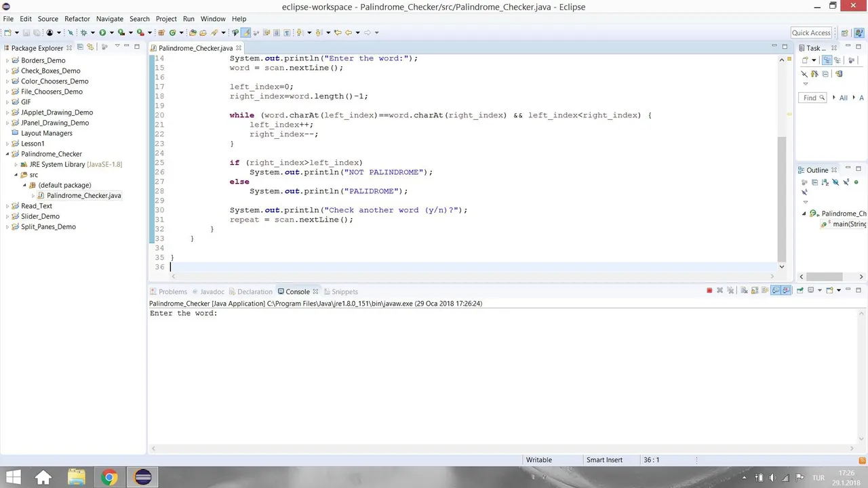Run the program with the green play icon
Image resolution: width=868 pixels, height=488 pixels.
[x=102, y=33]
